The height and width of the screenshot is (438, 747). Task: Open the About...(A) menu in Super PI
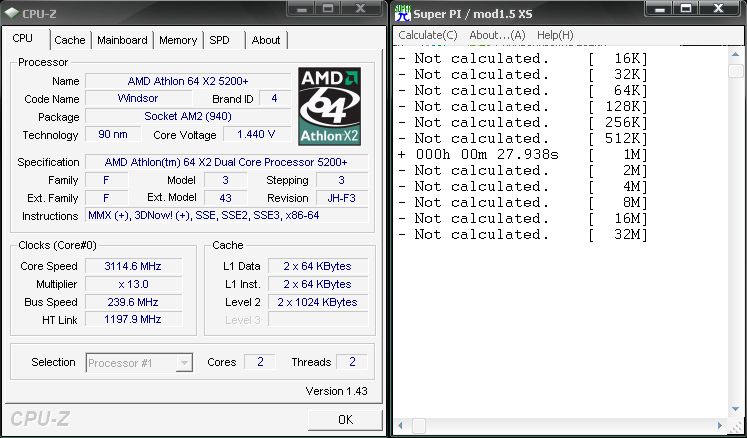click(497, 35)
